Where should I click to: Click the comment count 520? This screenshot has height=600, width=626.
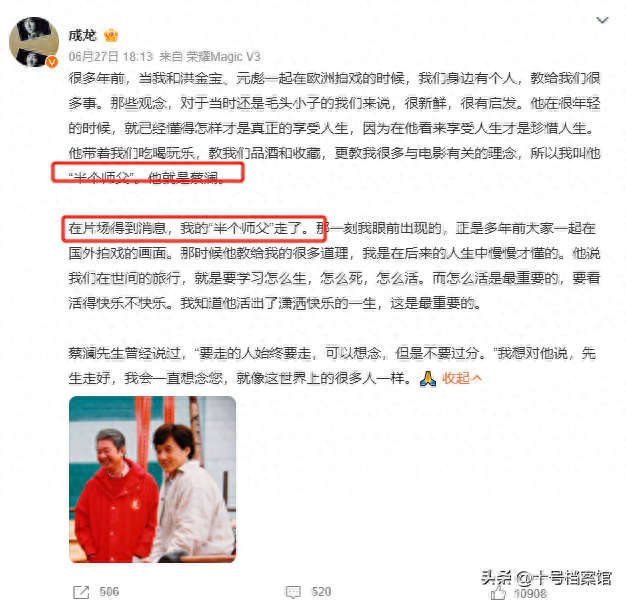coord(321,592)
